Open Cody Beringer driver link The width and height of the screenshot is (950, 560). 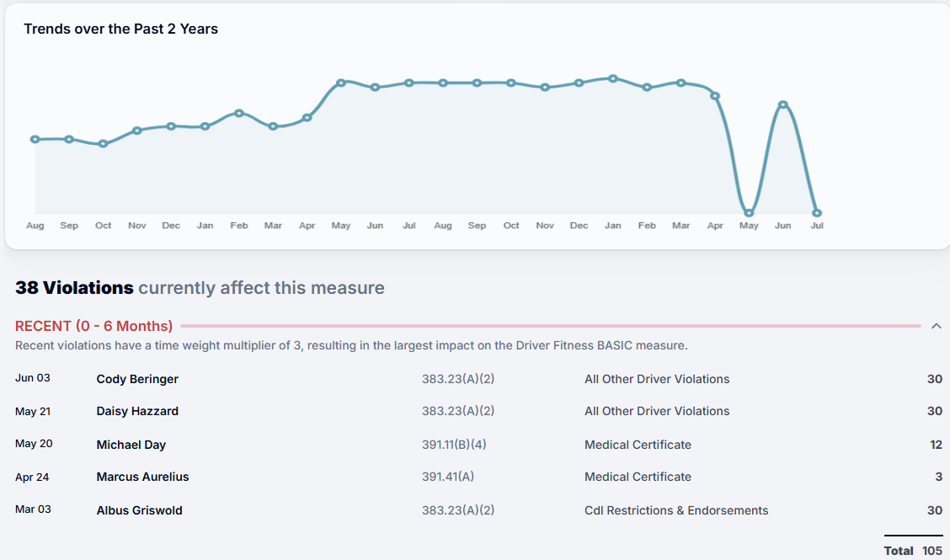[x=137, y=379]
